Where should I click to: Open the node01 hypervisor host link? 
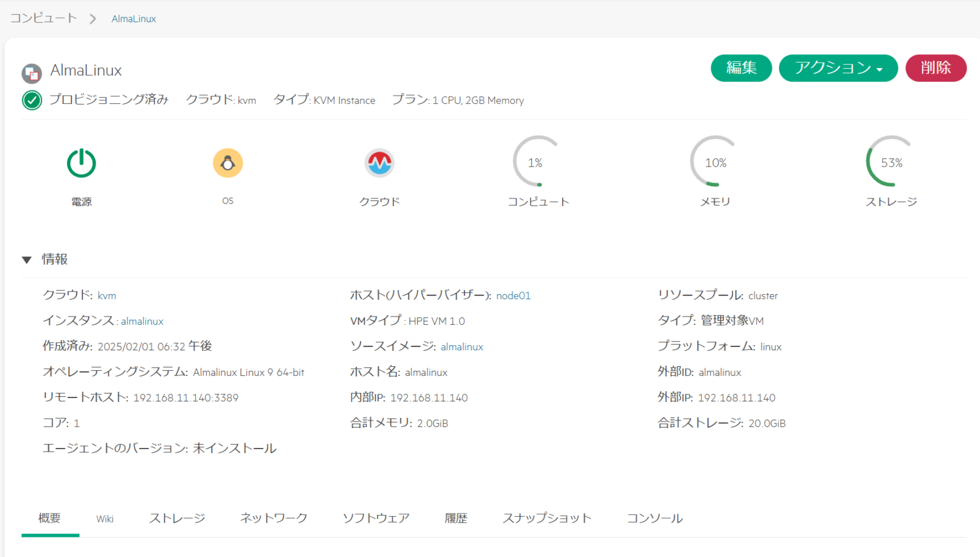[513, 295]
